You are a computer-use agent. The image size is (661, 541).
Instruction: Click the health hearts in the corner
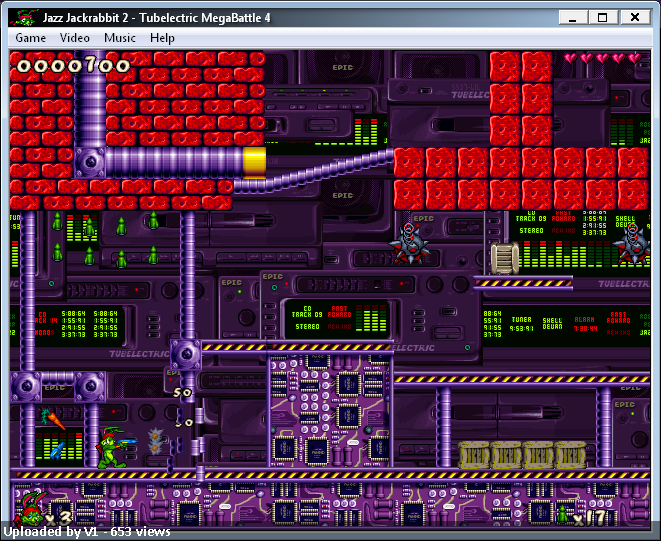[x=602, y=58]
